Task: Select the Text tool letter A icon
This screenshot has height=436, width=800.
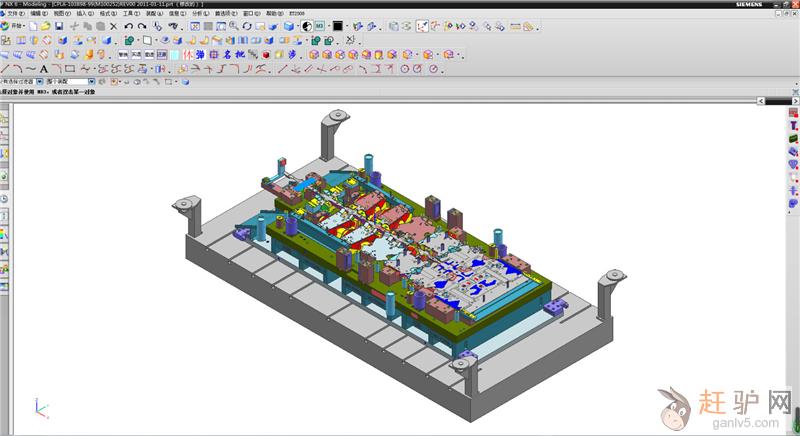Action: pyautogui.click(x=43, y=69)
